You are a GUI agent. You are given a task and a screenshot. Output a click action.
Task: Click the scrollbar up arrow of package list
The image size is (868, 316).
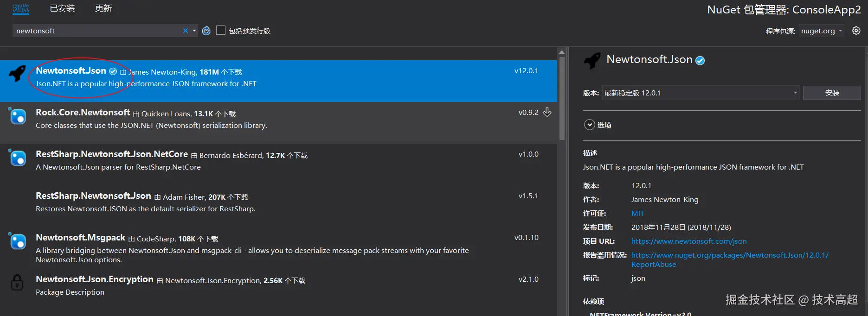coord(562,52)
